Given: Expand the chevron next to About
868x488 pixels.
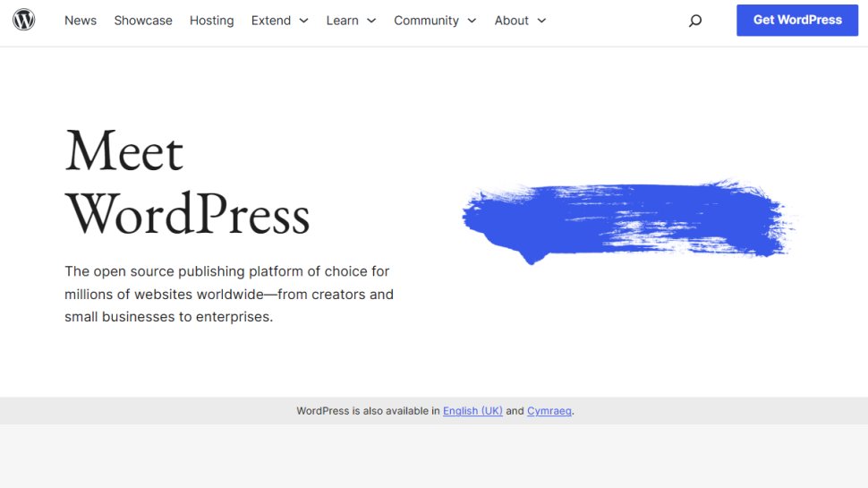Looking at the screenshot, I should pos(541,21).
